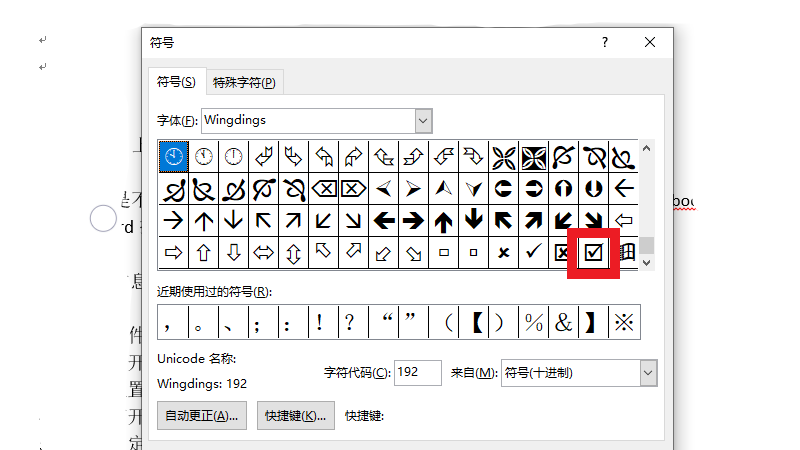Select the ※ reference mark recent symbol
The width and height of the screenshot is (800, 450).
click(x=624, y=322)
